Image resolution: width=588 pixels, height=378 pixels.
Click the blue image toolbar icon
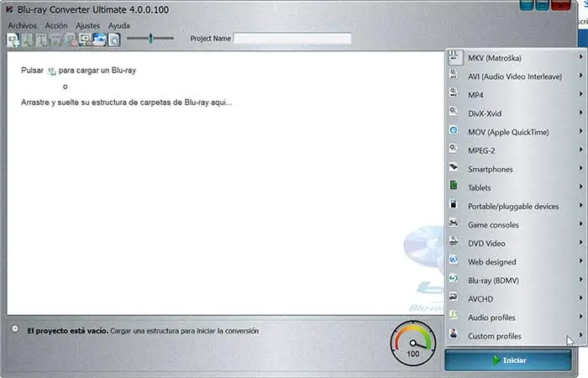99,39
